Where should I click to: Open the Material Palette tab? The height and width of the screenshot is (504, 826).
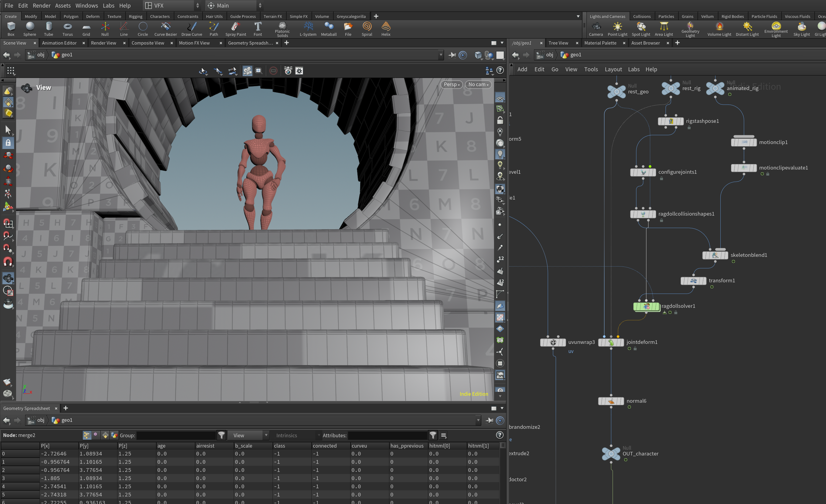tap(601, 43)
